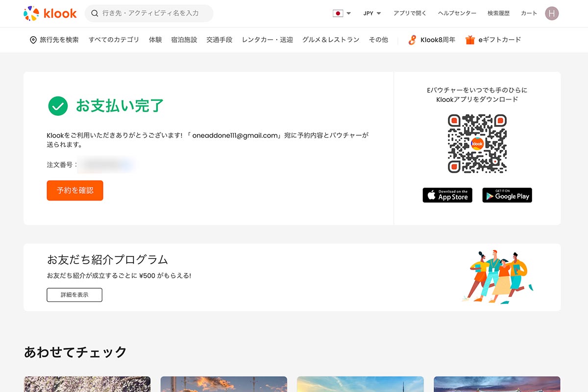Click the Klook app QR code
This screenshot has height=392, width=588.
477,144
